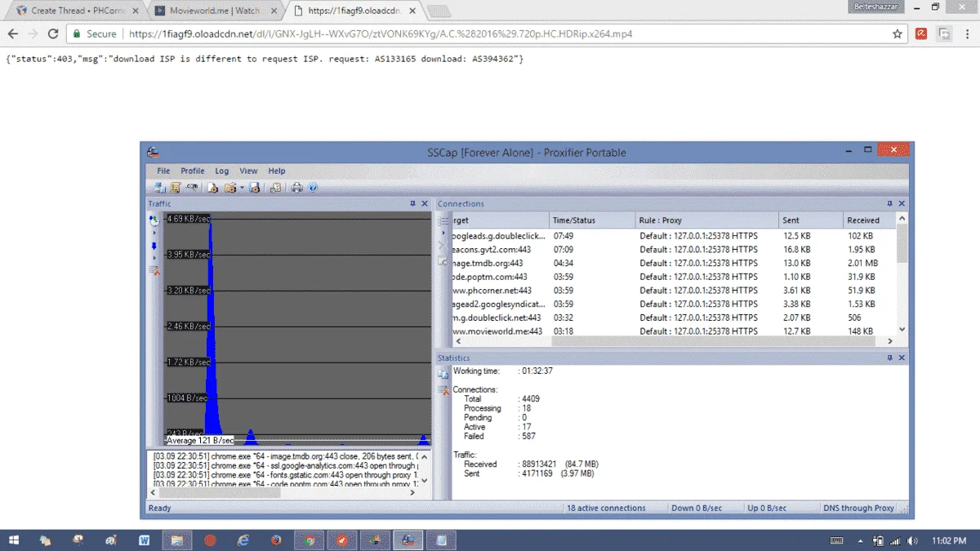Click the volume icon in system tray
980x551 pixels.
click(913, 540)
